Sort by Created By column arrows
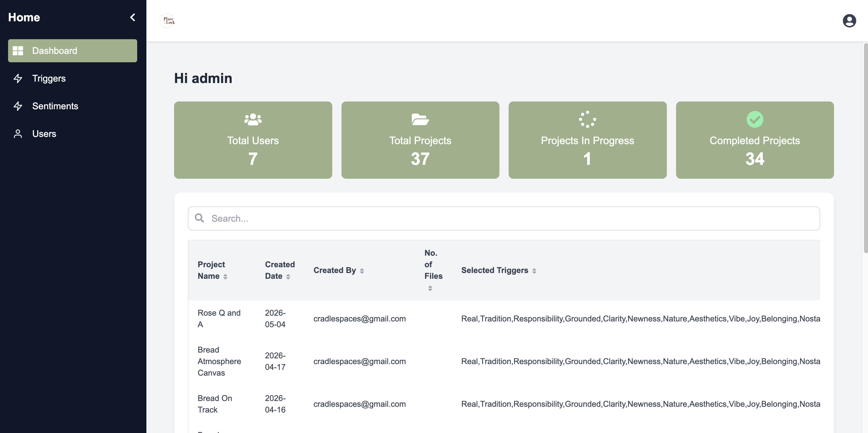868x433 pixels. click(362, 271)
